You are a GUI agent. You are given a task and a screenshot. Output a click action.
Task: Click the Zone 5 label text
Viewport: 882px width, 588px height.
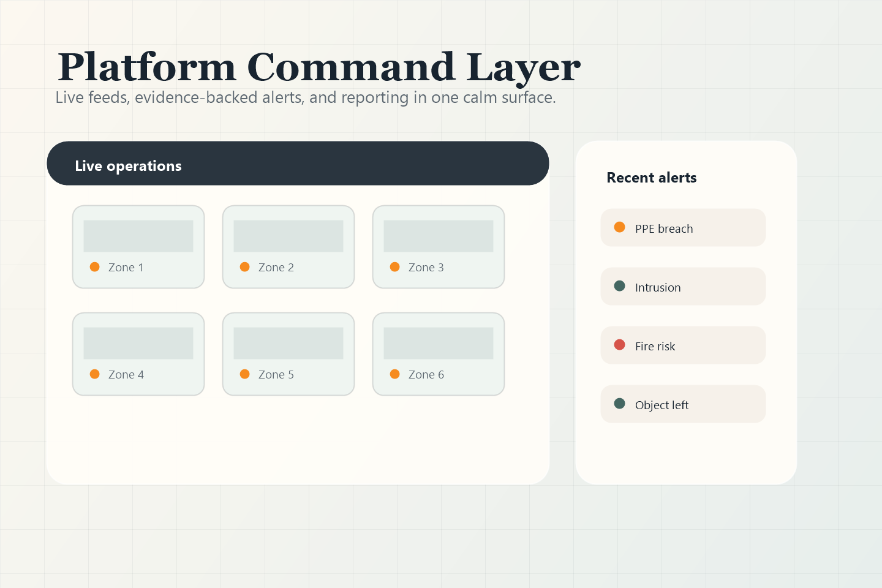click(x=276, y=375)
